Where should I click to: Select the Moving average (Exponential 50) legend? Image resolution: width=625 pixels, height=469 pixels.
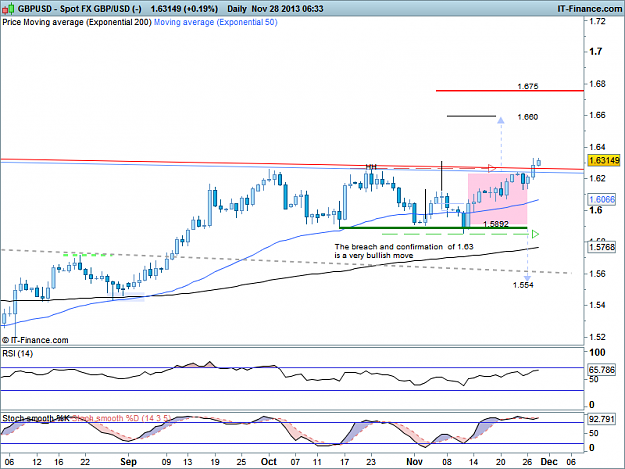tap(216, 22)
